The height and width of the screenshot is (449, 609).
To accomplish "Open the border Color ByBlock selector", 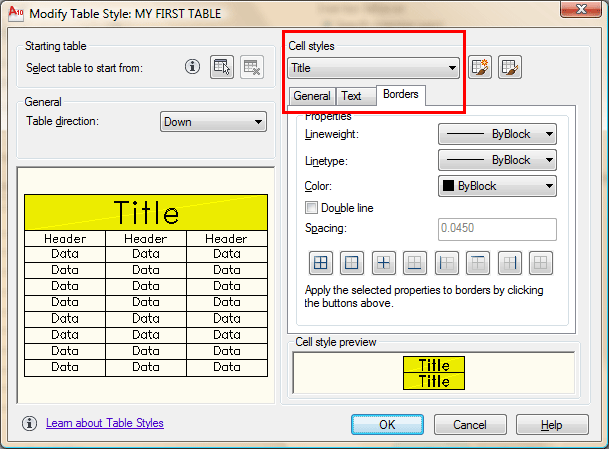I will [497, 186].
